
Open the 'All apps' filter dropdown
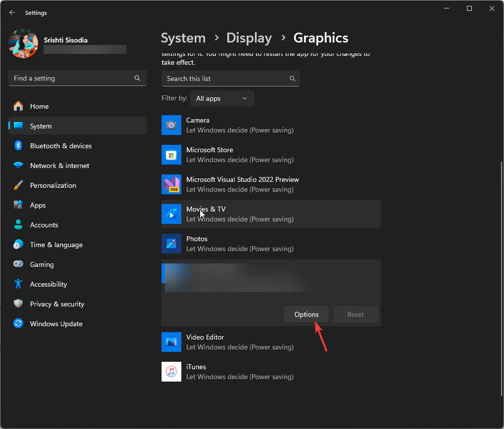222,98
